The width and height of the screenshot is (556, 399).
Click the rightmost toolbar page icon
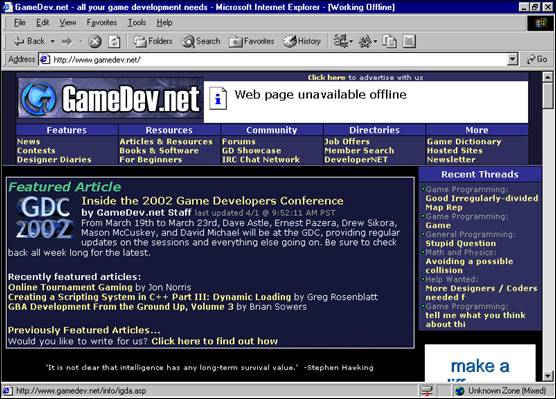pyautogui.click(x=409, y=41)
